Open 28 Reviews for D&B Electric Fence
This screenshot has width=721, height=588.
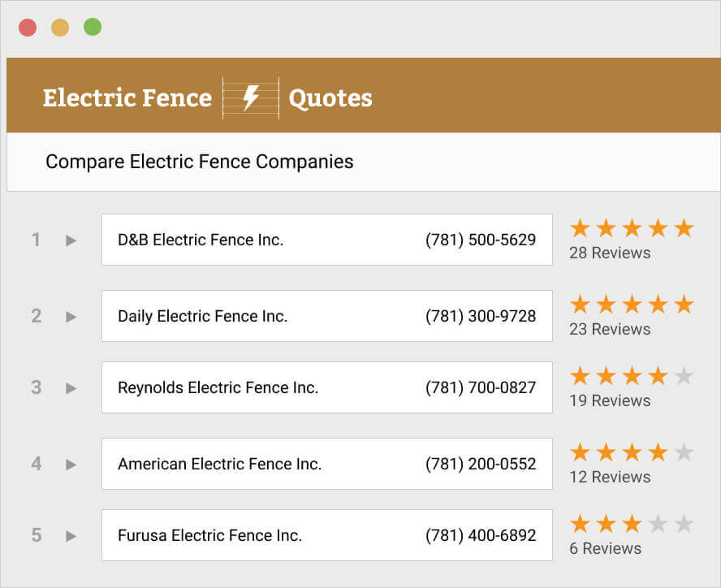coord(609,253)
